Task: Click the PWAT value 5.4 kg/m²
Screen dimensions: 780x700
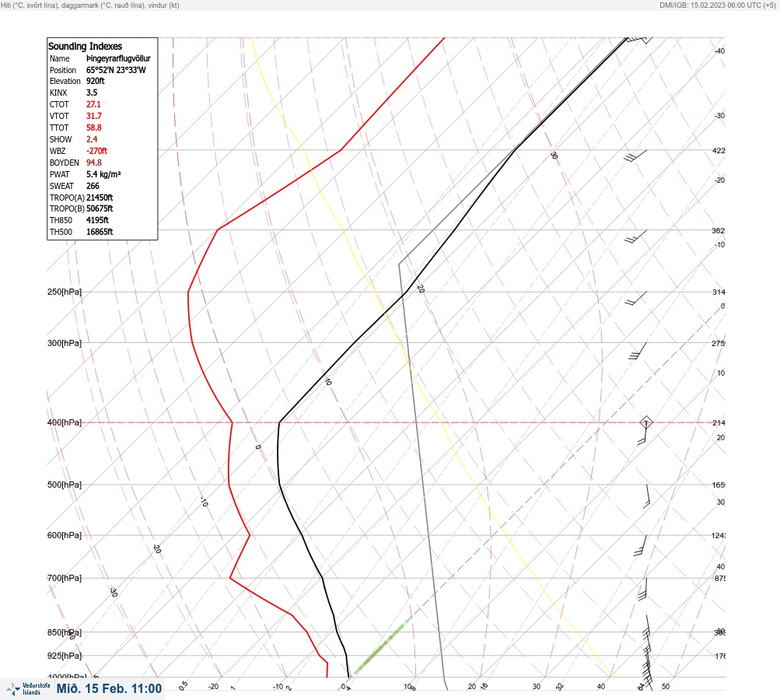Action: [x=103, y=174]
